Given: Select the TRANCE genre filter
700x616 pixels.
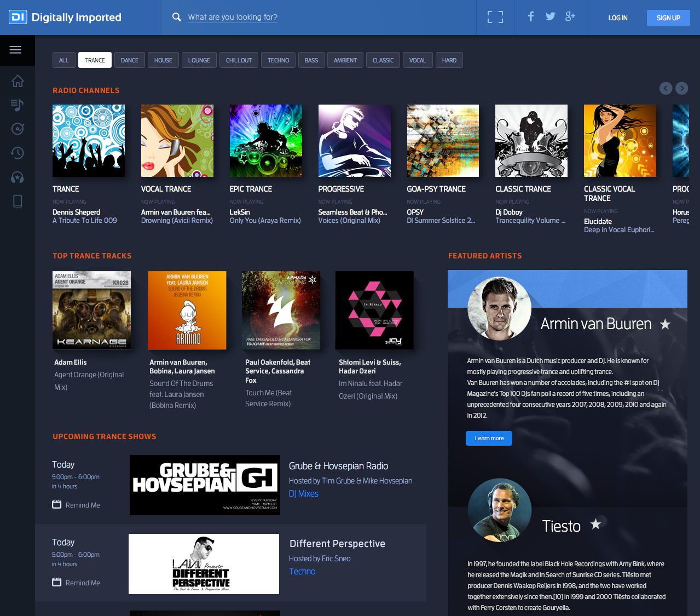Looking at the screenshot, I should [95, 60].
